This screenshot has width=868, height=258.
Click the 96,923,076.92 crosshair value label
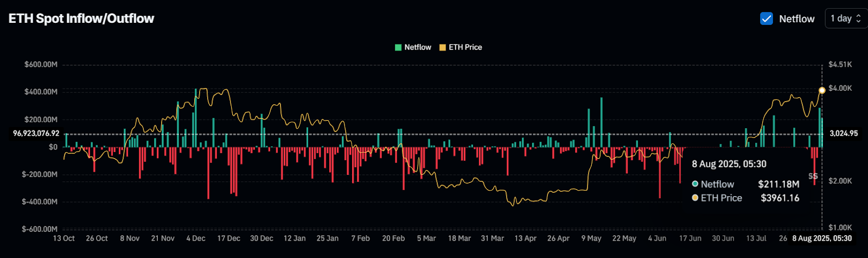pyautogui.click(x=36, y=133)
